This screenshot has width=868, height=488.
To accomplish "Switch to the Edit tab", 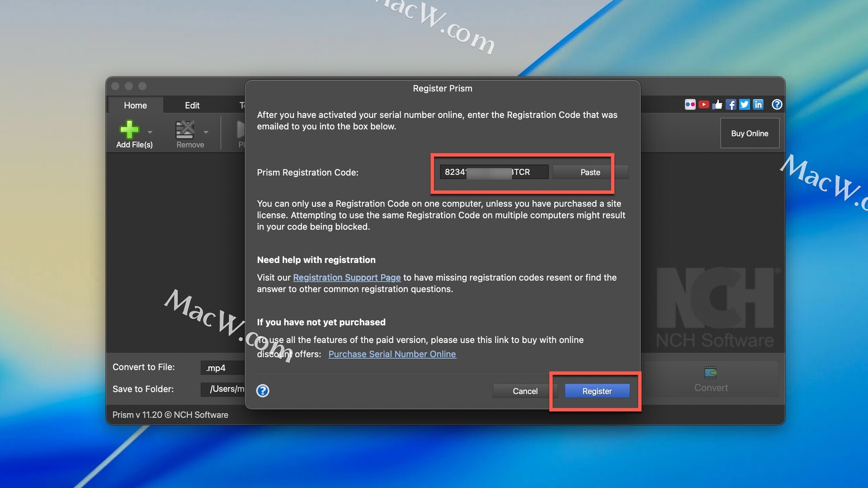I will tap(192, 105).
